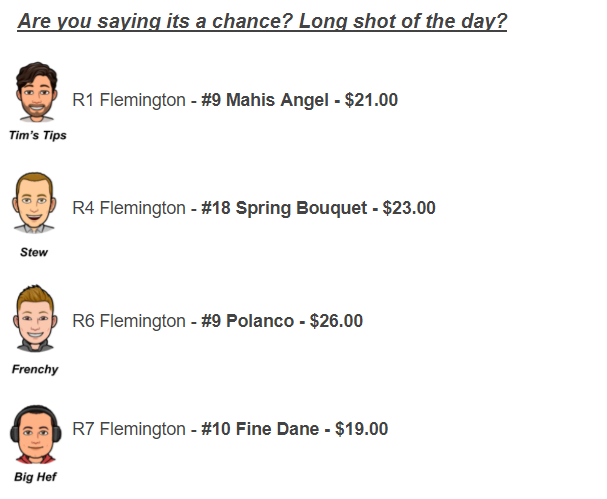Click the Stew name label

tap(34, 252)
